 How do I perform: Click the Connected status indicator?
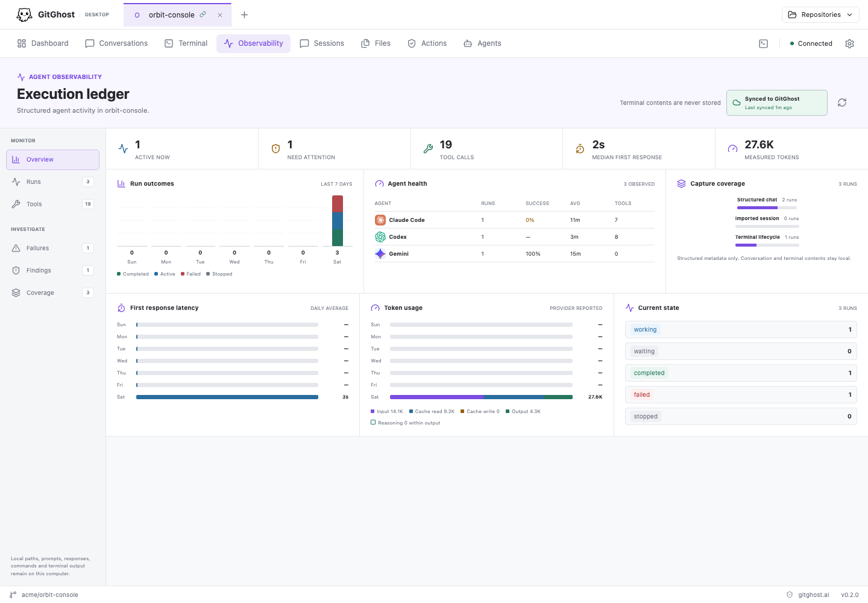click(811, 43)
